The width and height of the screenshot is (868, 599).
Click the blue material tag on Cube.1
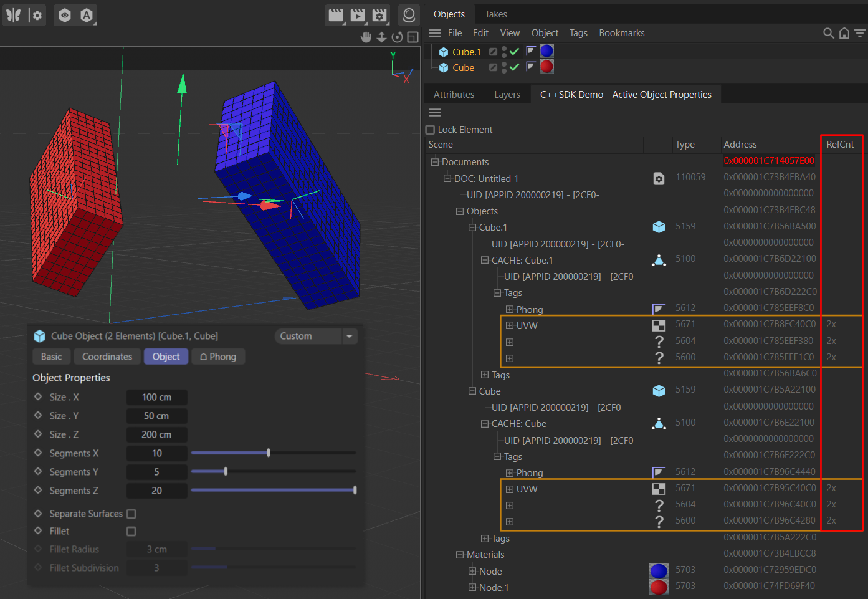546,51
